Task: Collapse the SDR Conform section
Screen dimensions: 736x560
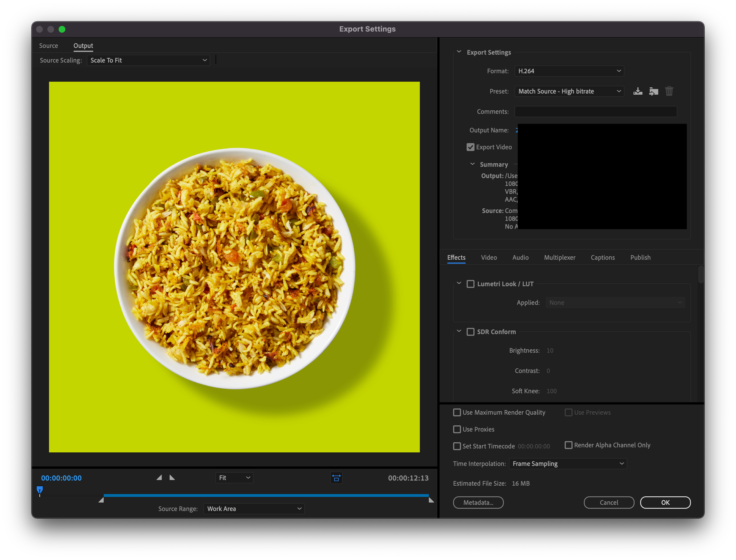Action: click(x=461, y=331)
